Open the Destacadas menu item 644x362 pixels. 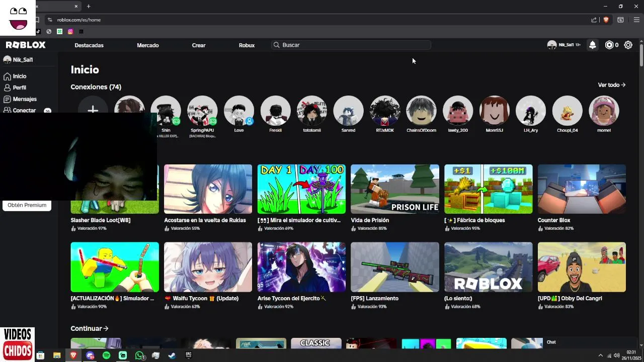tap(89, 45)
